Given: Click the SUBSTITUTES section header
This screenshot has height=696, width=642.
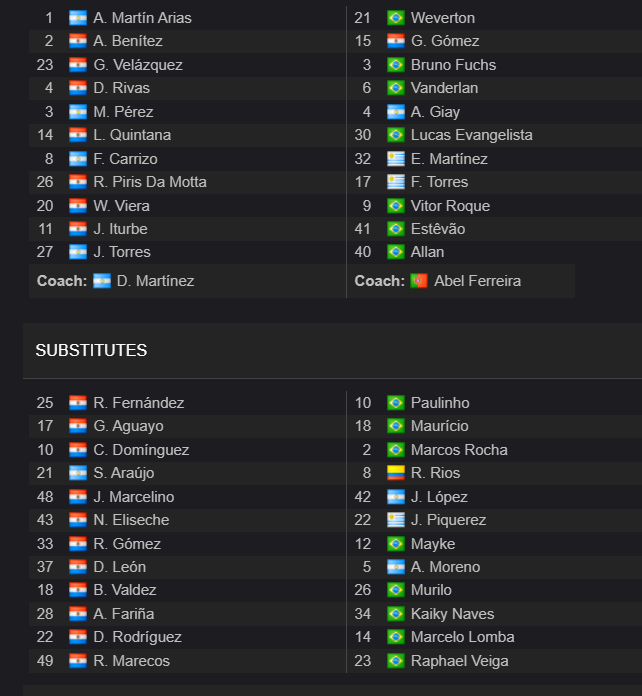Looking at the screenshot, I should (x=91, y=350).
